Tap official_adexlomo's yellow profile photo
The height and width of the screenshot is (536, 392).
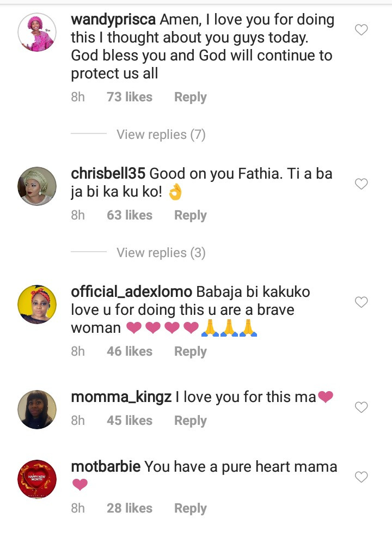[37, 304]
